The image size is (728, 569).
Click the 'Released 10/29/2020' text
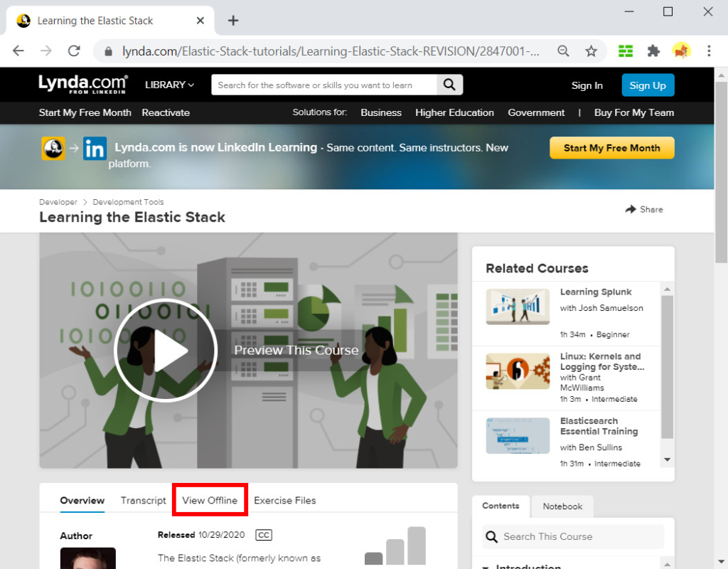[201, 535]
